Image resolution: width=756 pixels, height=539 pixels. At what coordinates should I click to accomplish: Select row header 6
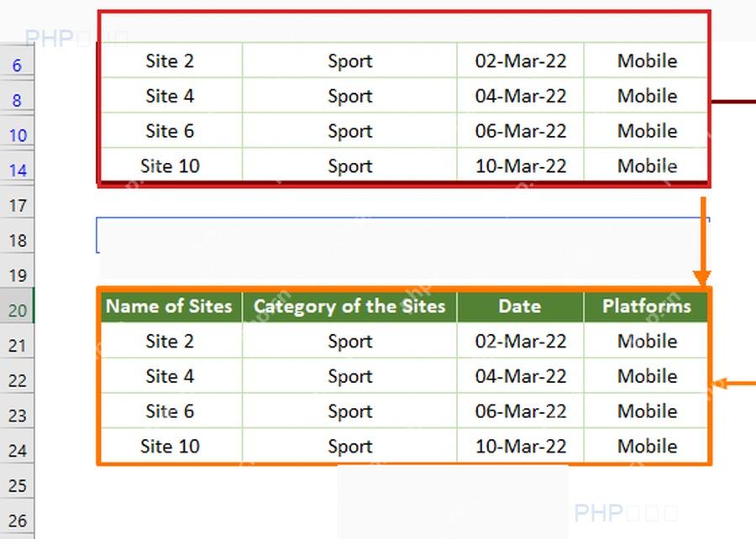click(17, 61)
